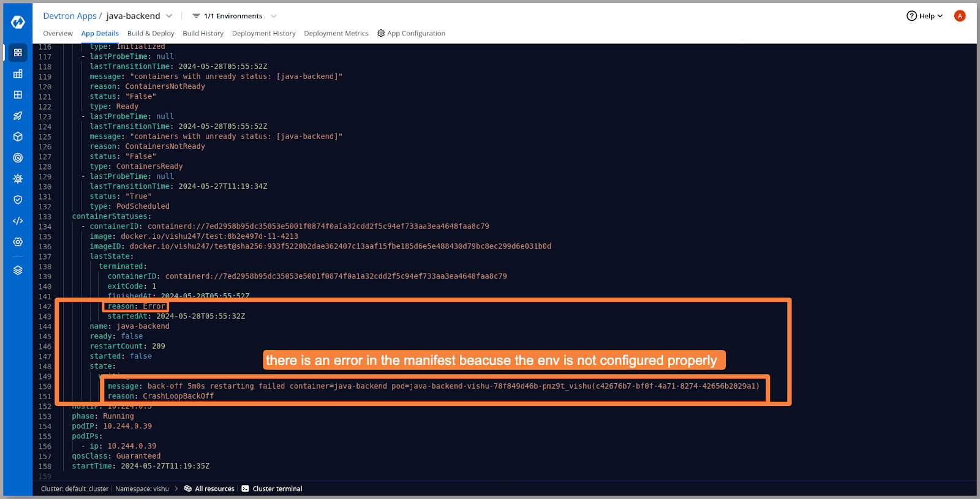This screenshot has height=499, width=980.
Task: Open the global settings gear sidebar icon
Action: click(x=18, y=242)
